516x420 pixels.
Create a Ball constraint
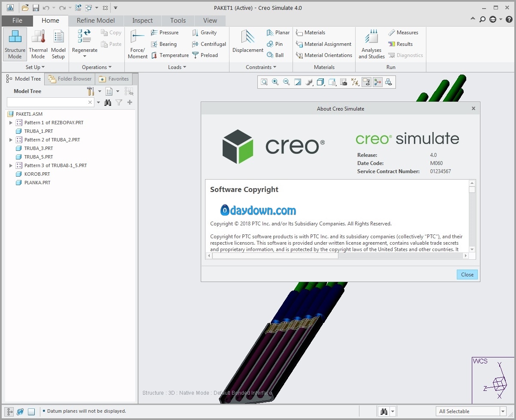275,55
